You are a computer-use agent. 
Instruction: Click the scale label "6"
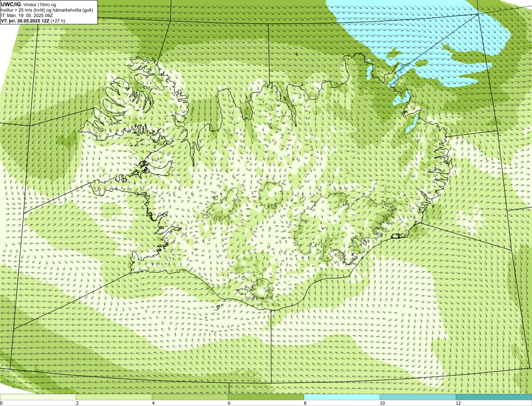pyautogui.click(x=229, y=403)
